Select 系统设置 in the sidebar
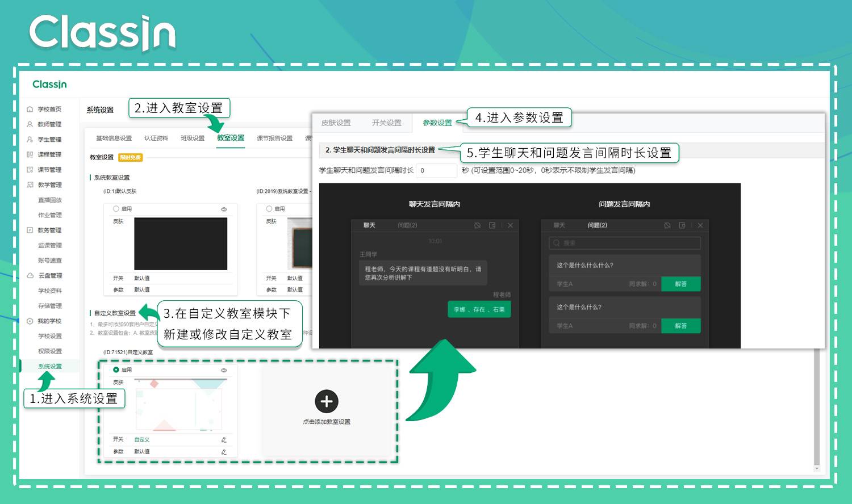Viewport: 852px width, 504px height. click(49, 366)
